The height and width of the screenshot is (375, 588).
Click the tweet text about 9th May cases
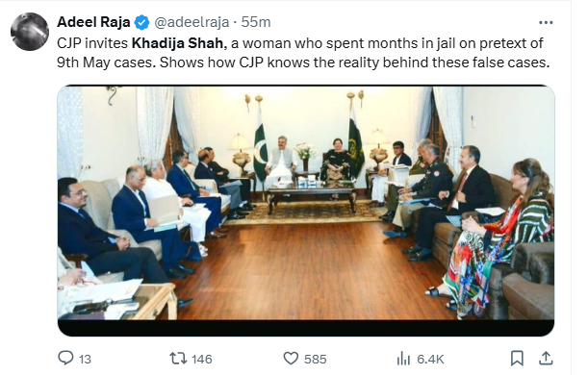[303, 53]
